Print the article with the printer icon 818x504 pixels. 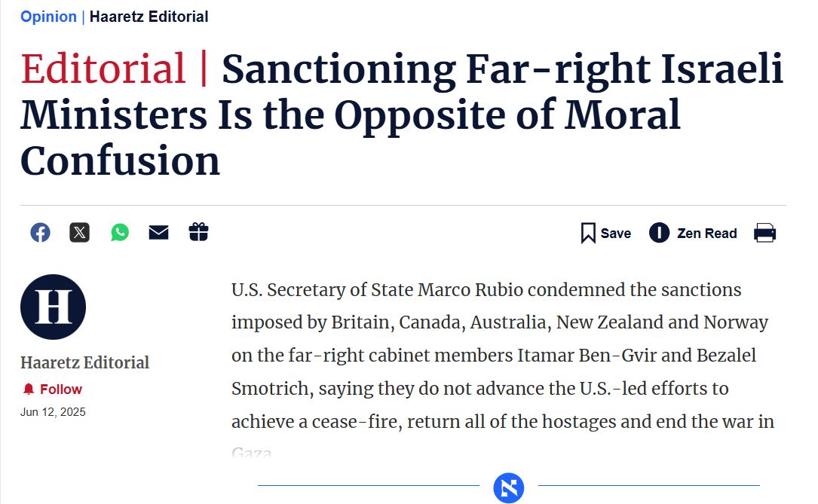click(764, 233)
